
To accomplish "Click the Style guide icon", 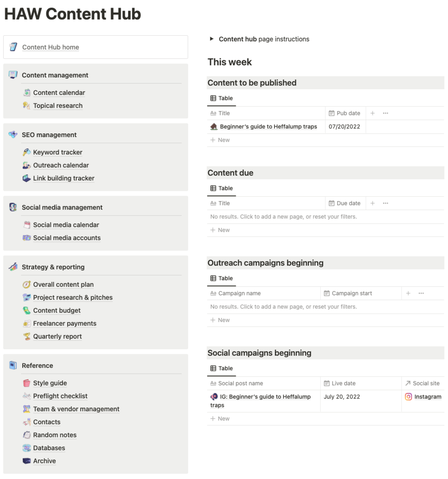I will click(27, 383).
